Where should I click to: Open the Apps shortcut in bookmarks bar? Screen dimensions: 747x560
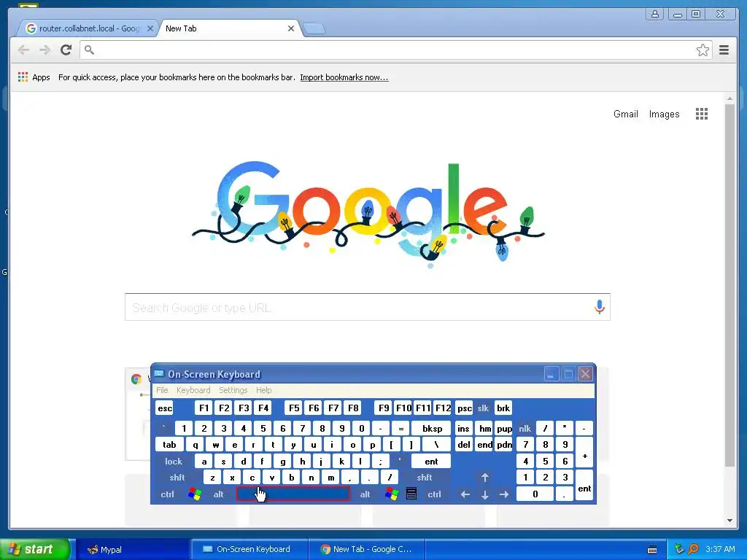tap(34, 77)
